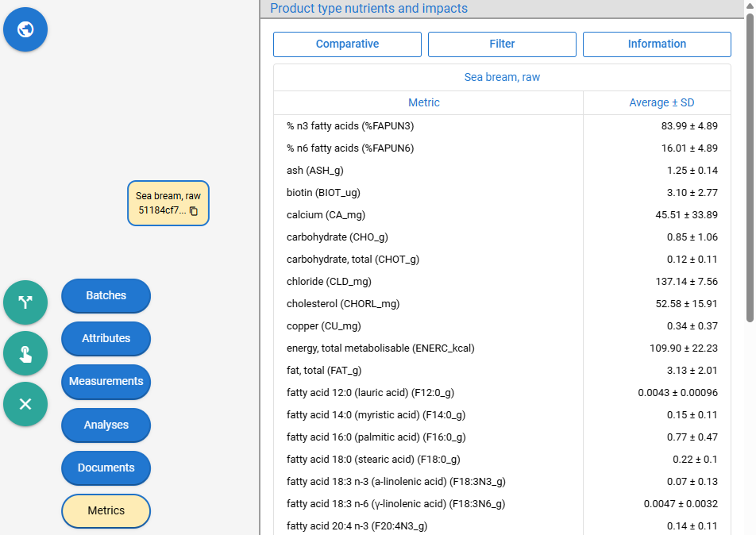The height and width of the screenshot is (535, 756).
Task: Click the touch pointer icon button
Action: click(x=25, y=353)
